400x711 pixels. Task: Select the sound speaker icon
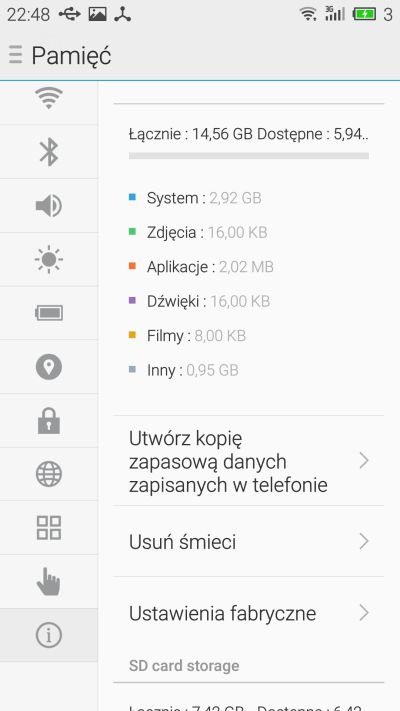click(x=49, y=206)
